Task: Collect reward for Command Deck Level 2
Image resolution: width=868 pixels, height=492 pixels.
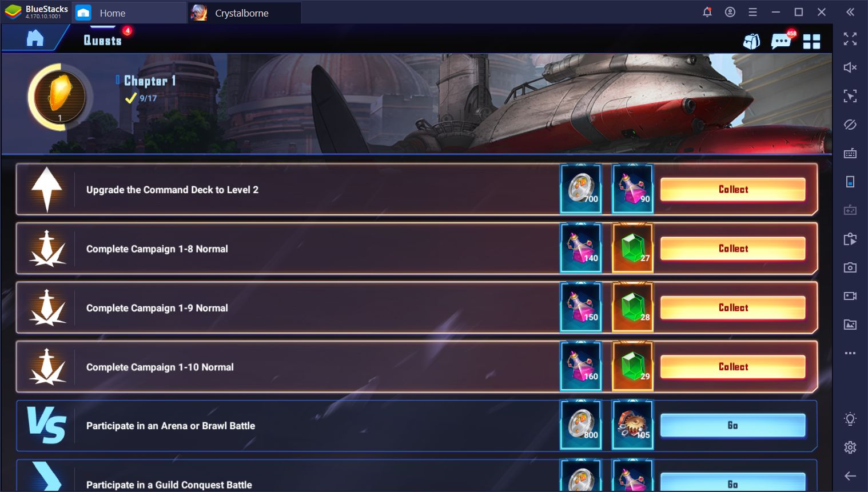Action: coord(733,189)
